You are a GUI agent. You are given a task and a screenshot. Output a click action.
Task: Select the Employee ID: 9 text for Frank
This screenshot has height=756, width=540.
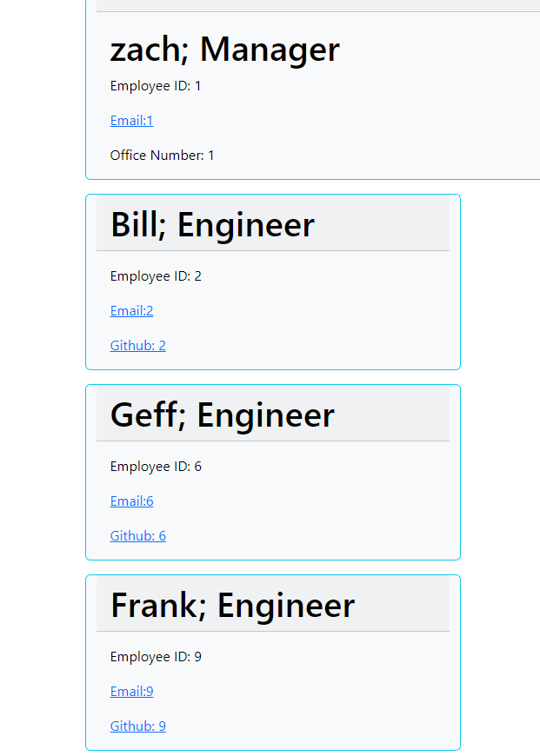coord(156,656)
